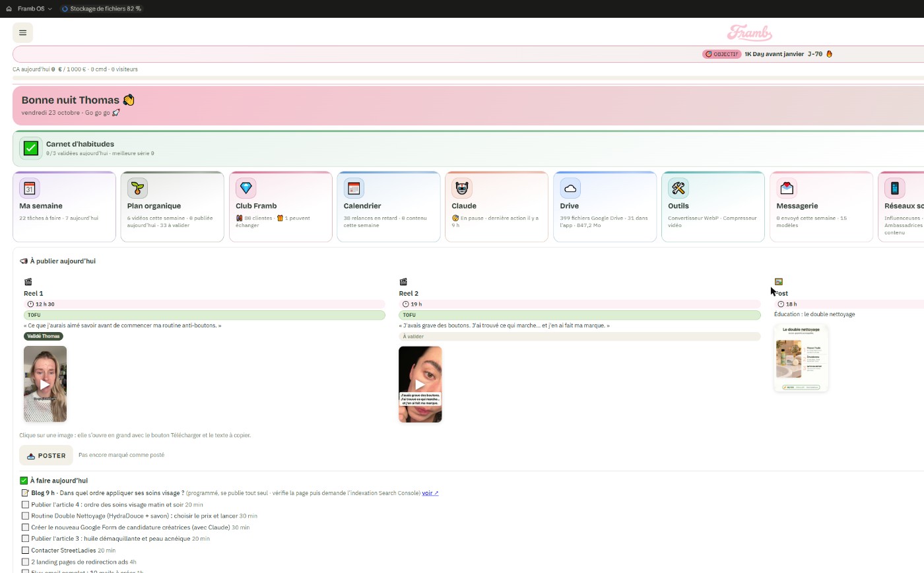
Task: Open the Réseaux phone icon
Action: pos(894,188)
